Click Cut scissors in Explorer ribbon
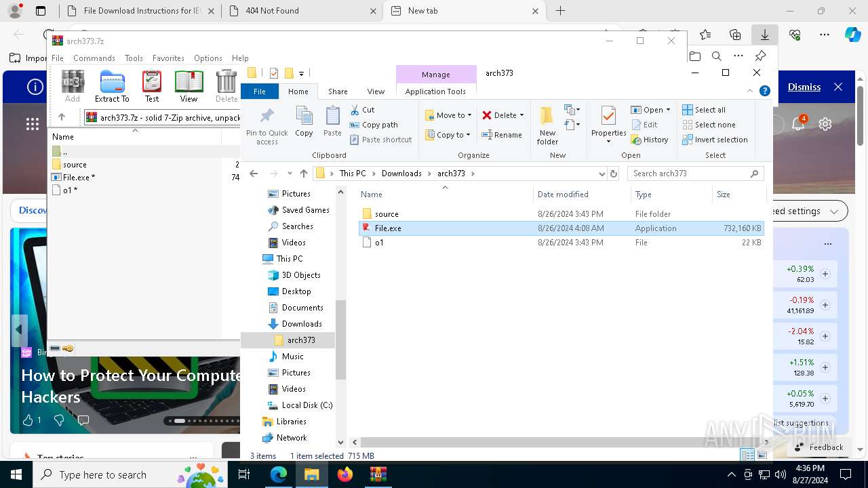The image size is (868, 488). [362, 110]
